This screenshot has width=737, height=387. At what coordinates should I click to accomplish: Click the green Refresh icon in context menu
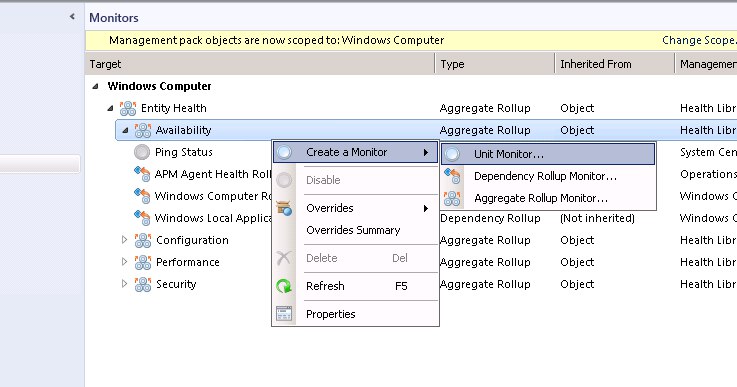click(284, 286)
